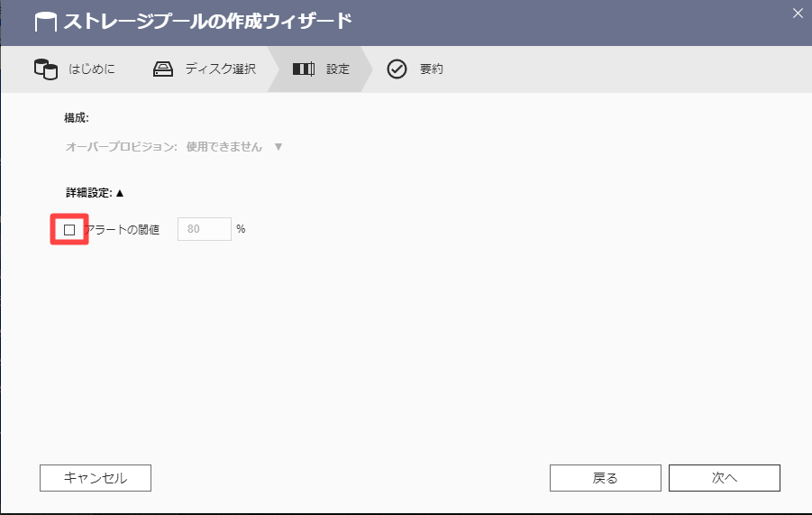
Task: Click the % unit beside threshold field
Action: click(241, 229)
